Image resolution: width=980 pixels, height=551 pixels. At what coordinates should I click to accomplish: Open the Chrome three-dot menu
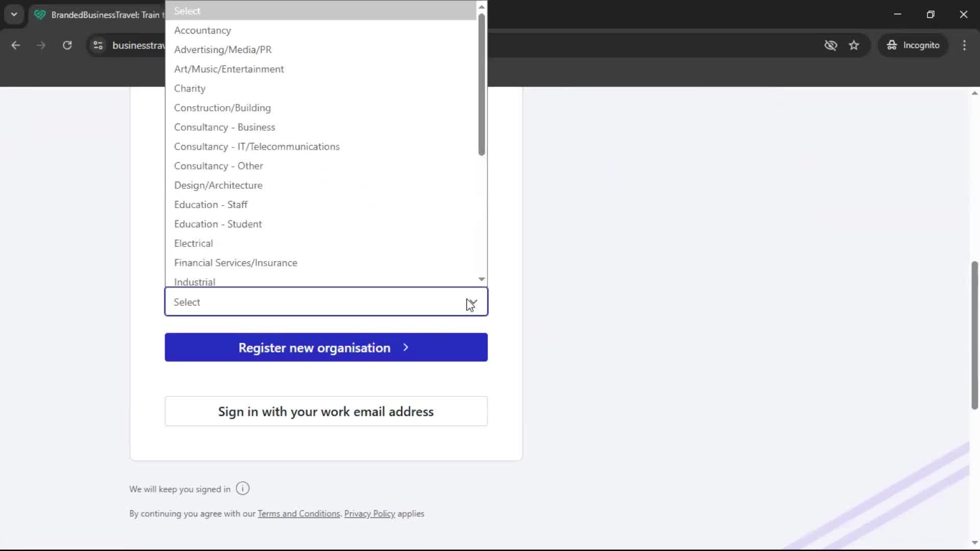point(964,45)
